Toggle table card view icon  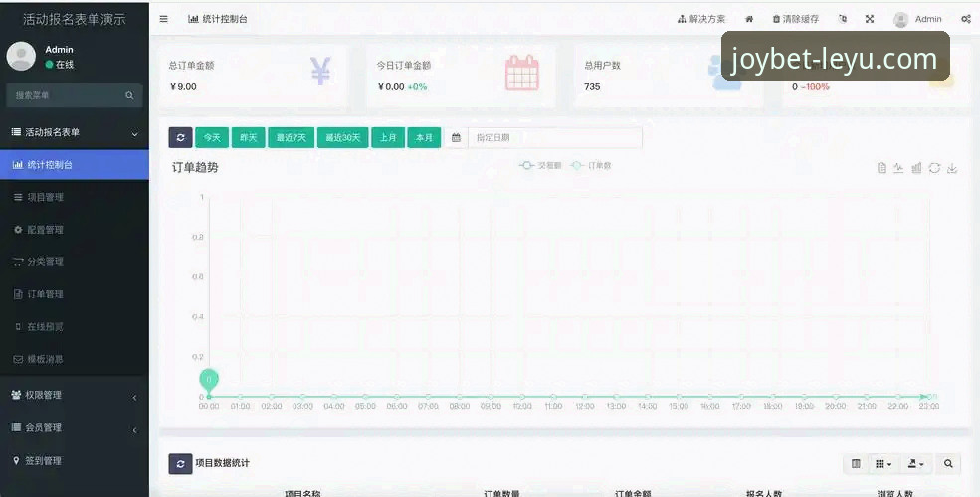coord(857,464)
